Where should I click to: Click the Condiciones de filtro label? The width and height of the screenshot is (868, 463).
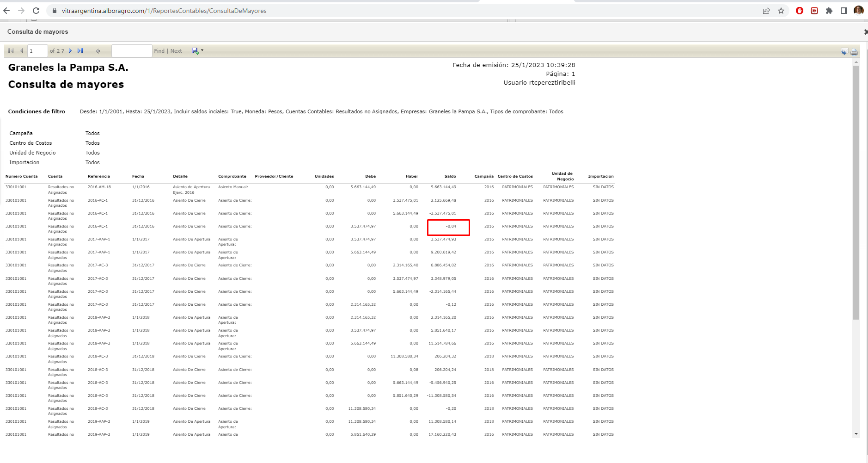point(37,111)
